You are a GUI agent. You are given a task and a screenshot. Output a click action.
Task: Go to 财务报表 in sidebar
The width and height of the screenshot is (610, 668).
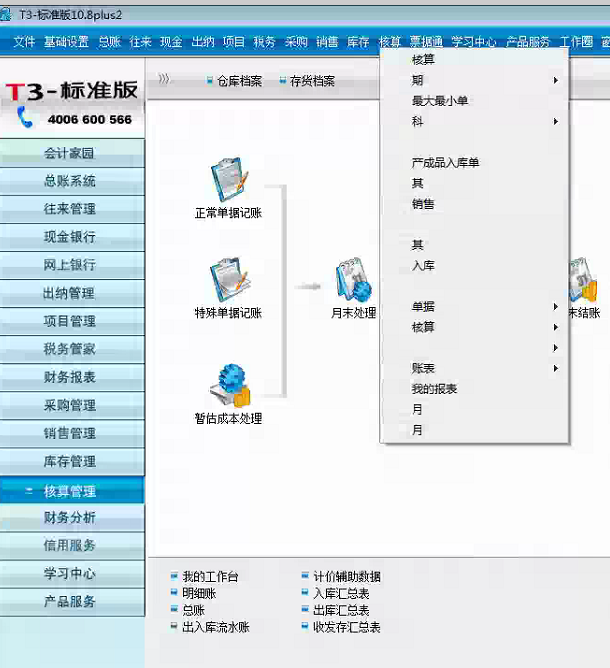[x=72, y=377]
